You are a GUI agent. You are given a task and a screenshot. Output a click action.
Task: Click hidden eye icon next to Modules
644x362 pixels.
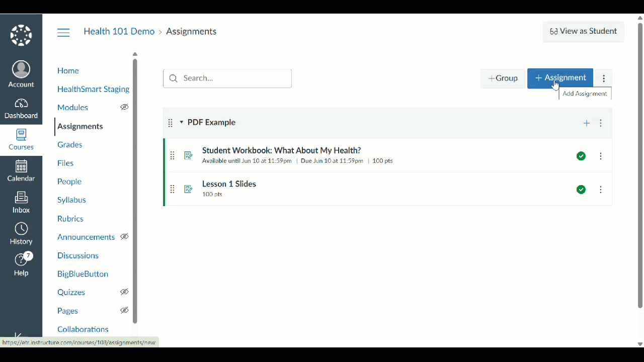point(124,107)
